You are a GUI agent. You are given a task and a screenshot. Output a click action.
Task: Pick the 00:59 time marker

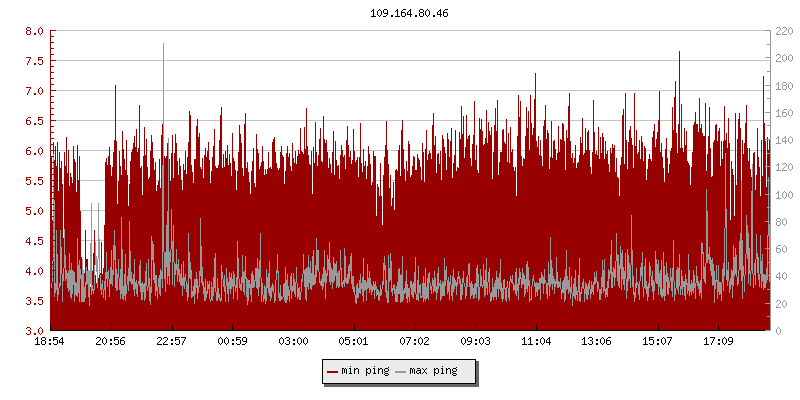pos(232,342)
